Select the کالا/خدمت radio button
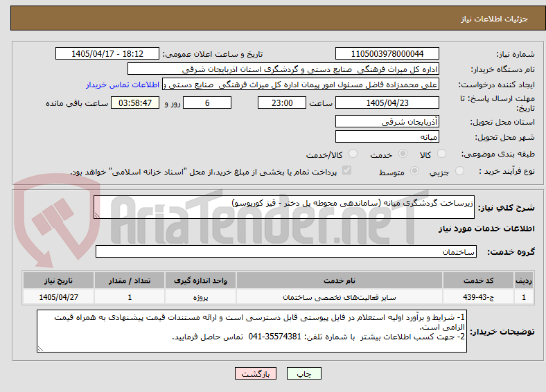 pyautogui.click(x=353, y=154)
